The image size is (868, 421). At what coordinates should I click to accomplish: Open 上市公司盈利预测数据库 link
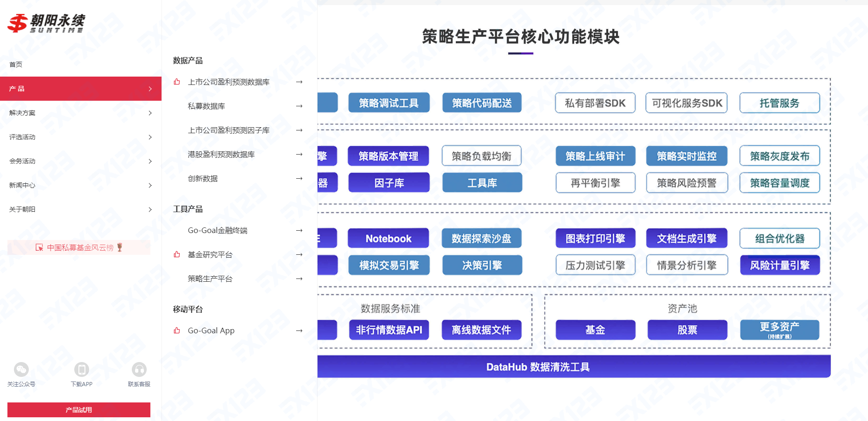coord(229,82)
